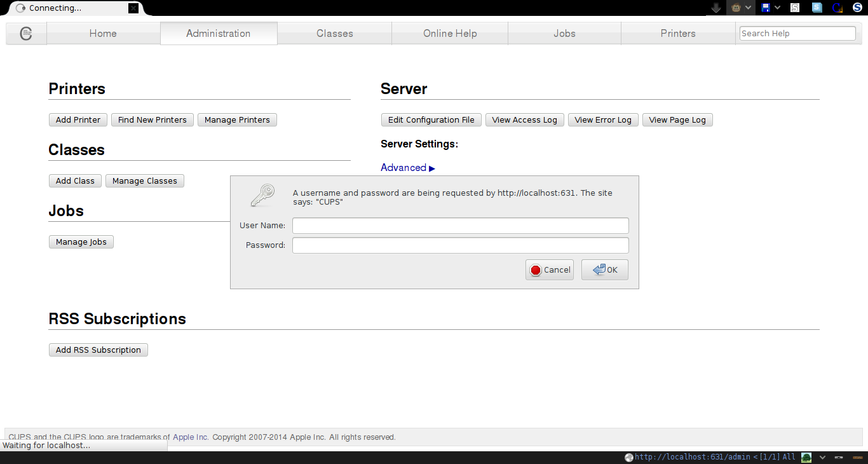The height and width of the screenshot is (464, 868).
Task: Click the Search Help text box
Action: [797, 34]
